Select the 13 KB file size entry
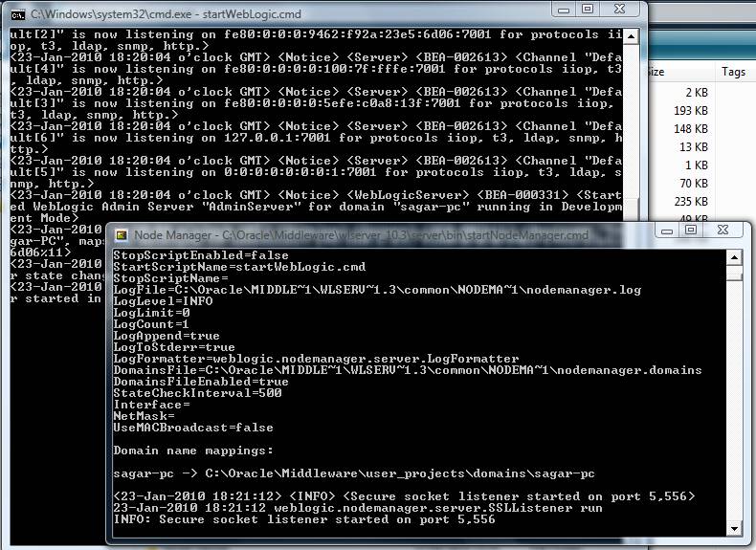 pos(694,147)
